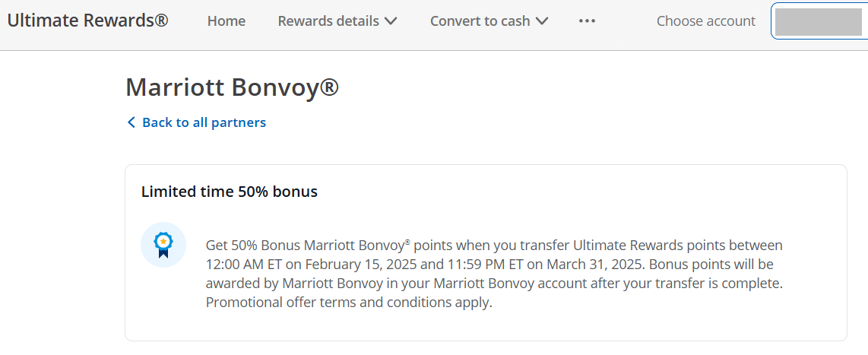
Task: Click the promotional offer terms and conditions sentence
Action: pos(349,303)
